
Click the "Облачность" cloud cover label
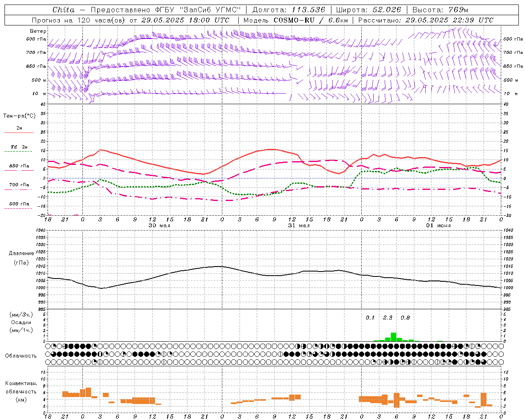click(21, 356)
